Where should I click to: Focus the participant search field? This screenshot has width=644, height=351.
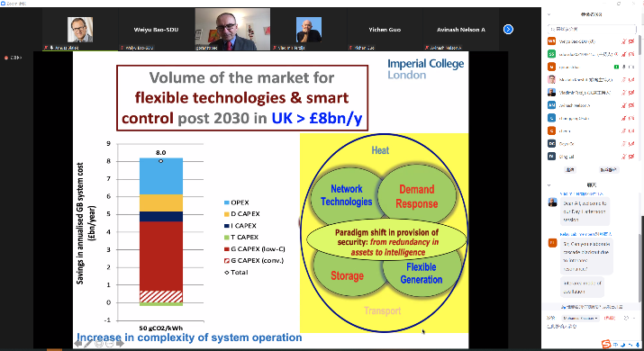tap(592, 29)
